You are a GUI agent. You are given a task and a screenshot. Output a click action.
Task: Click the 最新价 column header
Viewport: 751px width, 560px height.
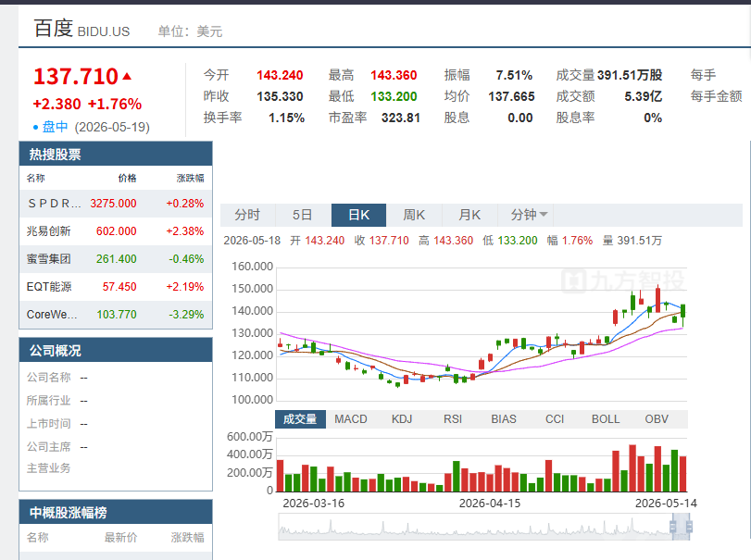(120, 538)
